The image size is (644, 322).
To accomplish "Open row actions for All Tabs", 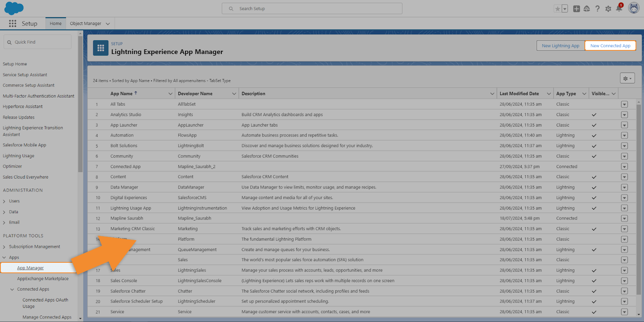I will coord(624,104).
